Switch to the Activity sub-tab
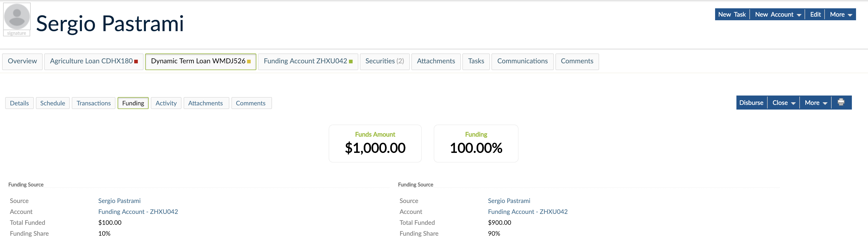The height and width of the screenshot is (244, 868). (x=166, y=103)
